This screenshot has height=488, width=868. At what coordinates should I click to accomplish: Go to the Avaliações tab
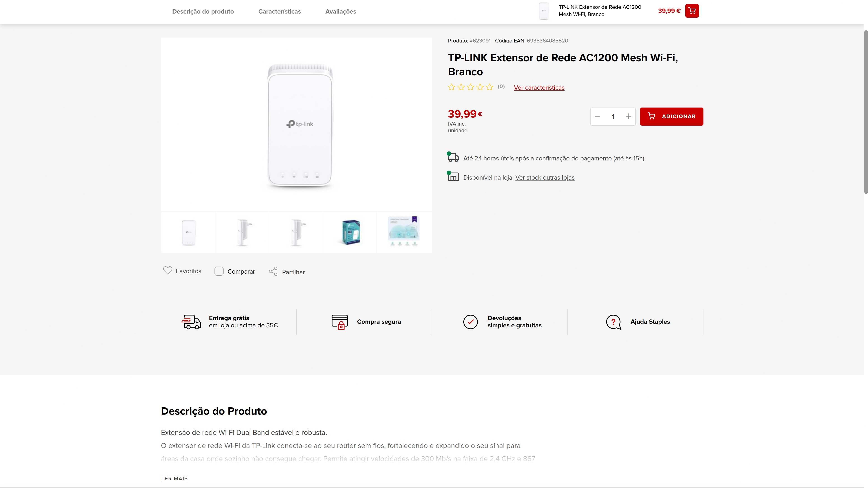[341, 12]
